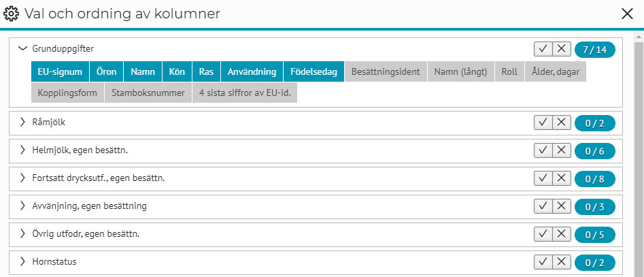The height and width of the screenshot is (277, 644).
Task: Expand the Råmjölk section
Action: tap(22, 122)
